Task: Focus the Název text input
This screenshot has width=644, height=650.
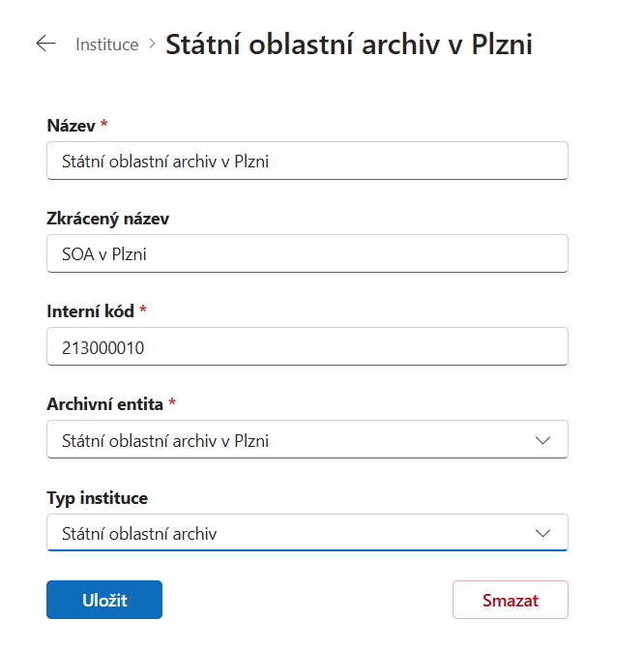Action: 307,161
